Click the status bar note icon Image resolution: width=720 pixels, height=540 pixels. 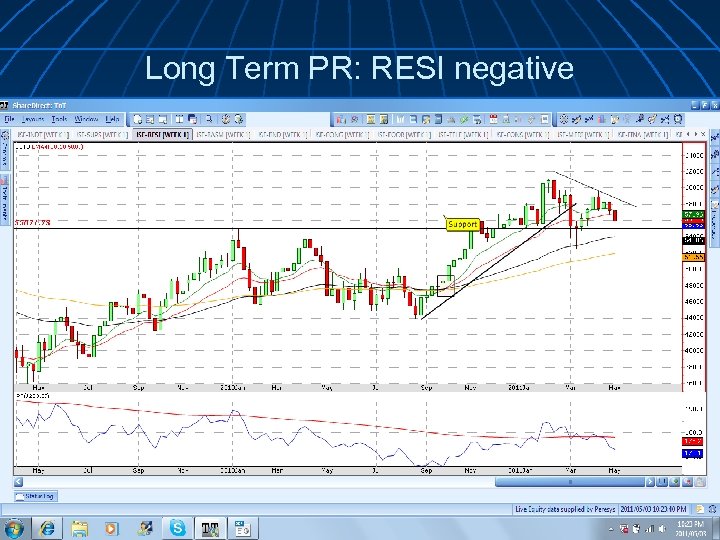(699, 509)
